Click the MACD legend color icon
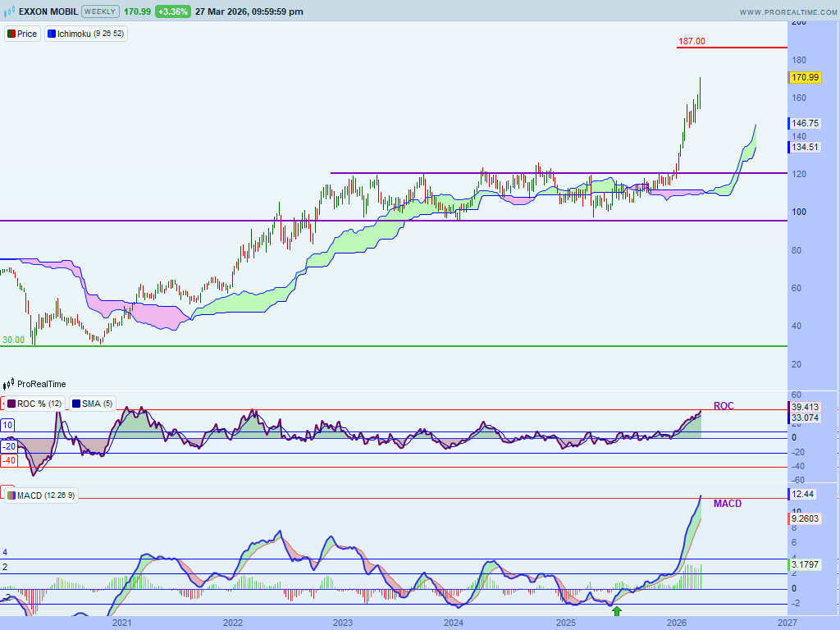This screenshot has width=840, height=630. tap(11, 495)
